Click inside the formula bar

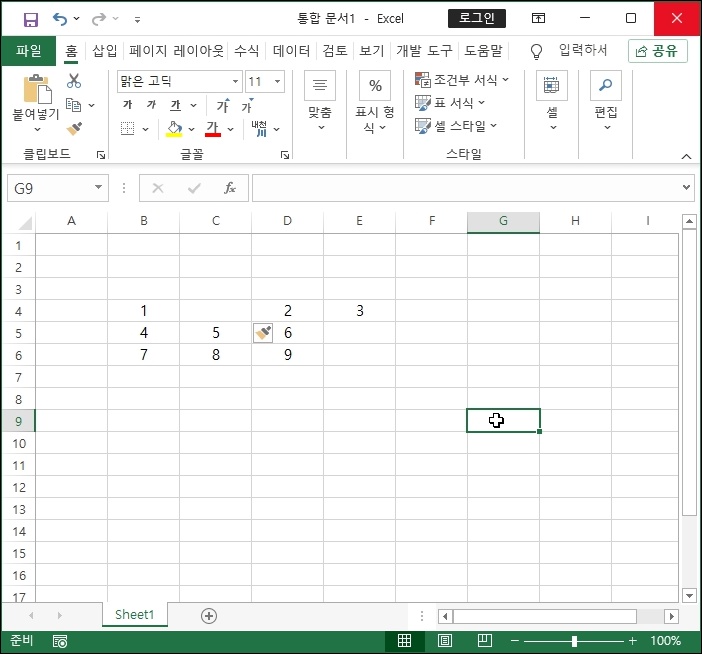click(x=466, y=188)
